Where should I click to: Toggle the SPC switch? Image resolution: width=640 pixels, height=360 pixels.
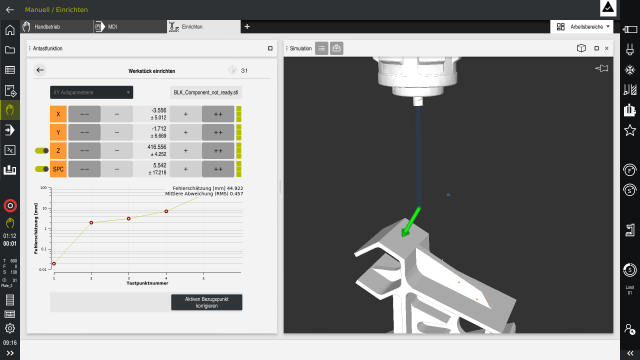[x=42, y=169]
